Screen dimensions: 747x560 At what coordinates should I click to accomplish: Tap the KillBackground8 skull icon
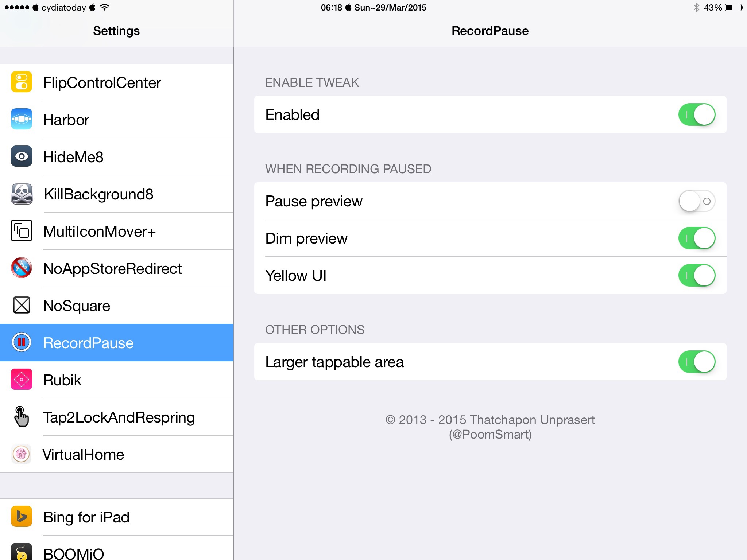pyautogui.click(x=22, y=194)
